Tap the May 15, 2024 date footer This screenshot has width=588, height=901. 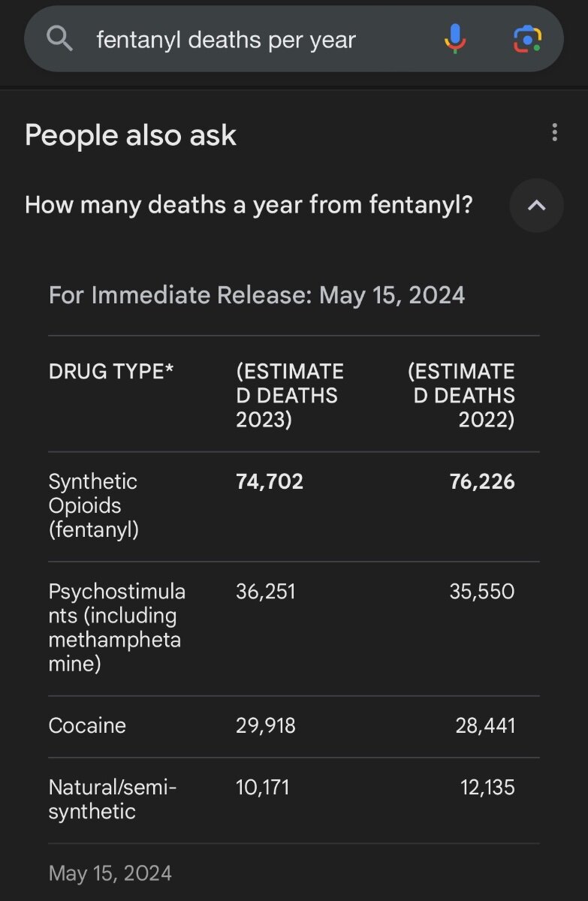(110, 874)
